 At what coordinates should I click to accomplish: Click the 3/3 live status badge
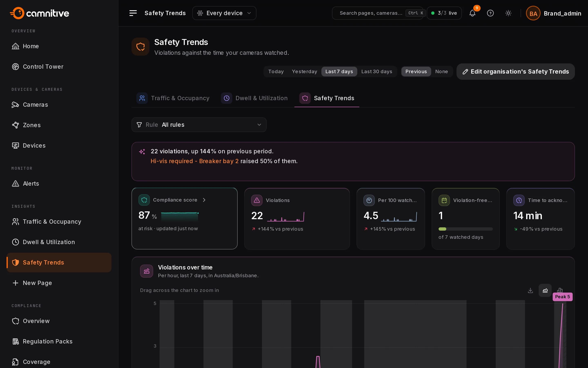click(x=444, y=13)
